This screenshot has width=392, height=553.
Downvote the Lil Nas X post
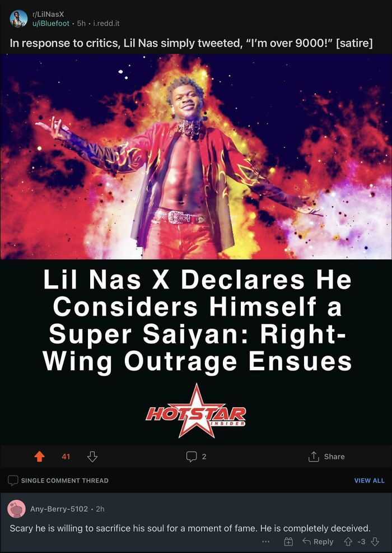(92, 457)
